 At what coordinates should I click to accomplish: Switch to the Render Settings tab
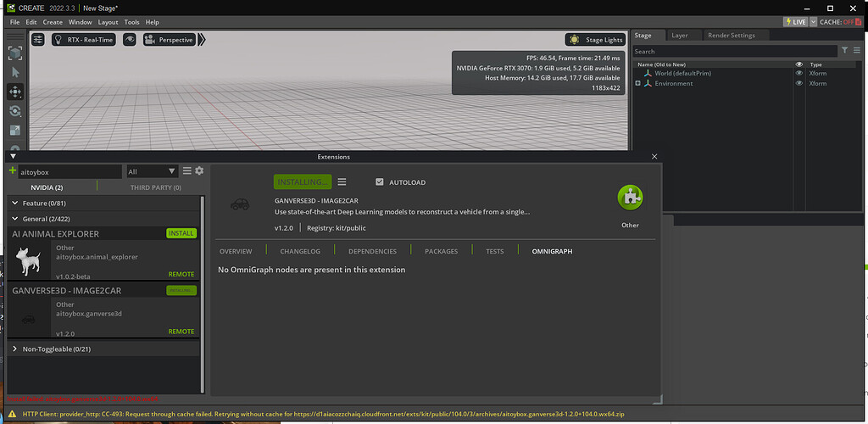731,36
